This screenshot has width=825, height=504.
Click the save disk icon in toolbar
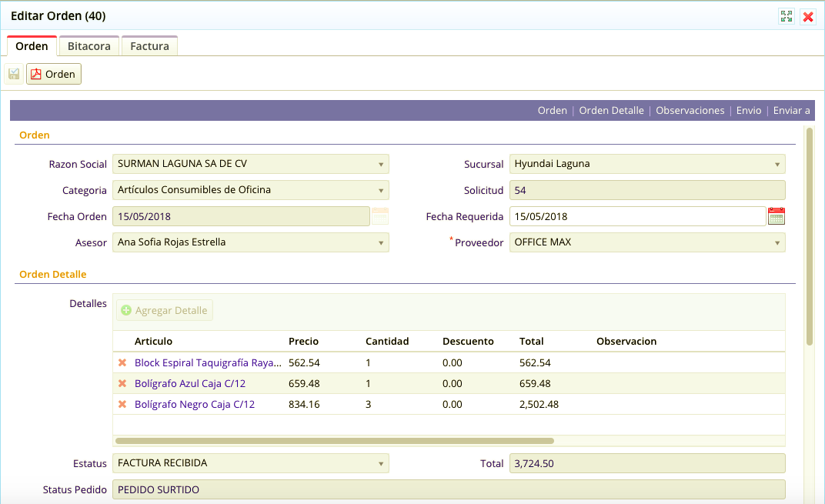14,74
